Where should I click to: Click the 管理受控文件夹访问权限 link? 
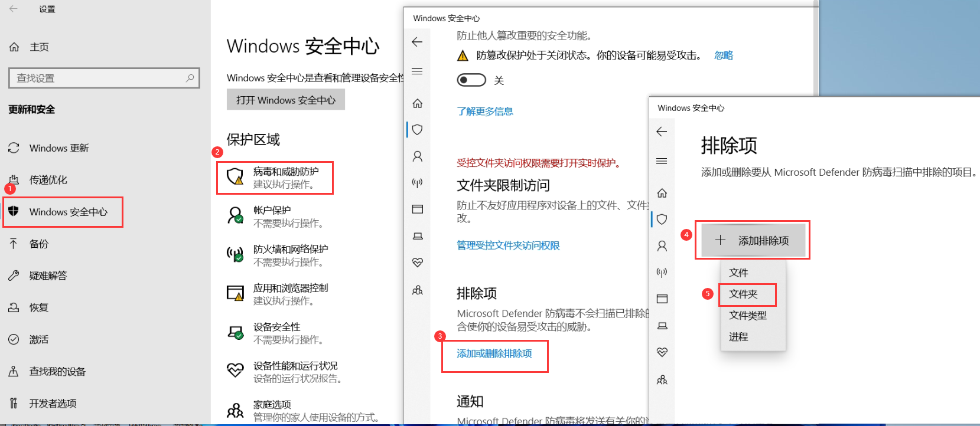508,245
